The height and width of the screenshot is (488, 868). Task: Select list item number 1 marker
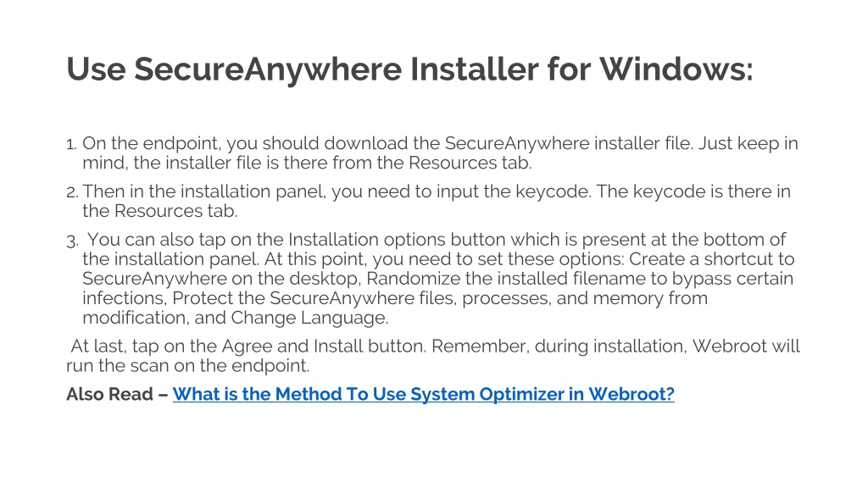(71, 145)
